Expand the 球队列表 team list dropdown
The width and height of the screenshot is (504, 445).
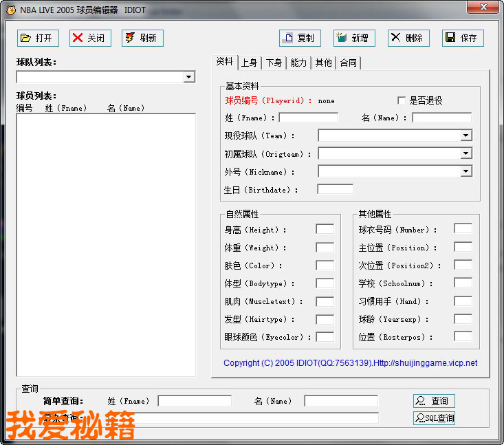189,78
